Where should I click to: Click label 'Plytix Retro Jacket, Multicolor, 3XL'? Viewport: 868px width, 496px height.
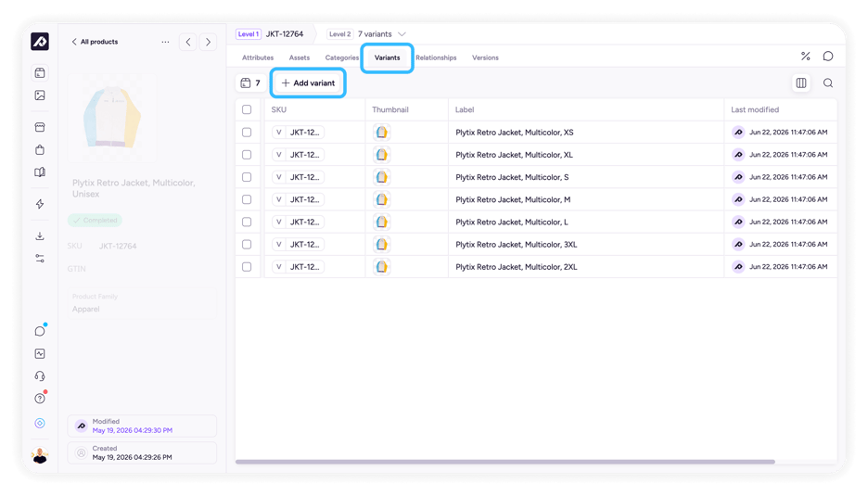coord(517,244)
